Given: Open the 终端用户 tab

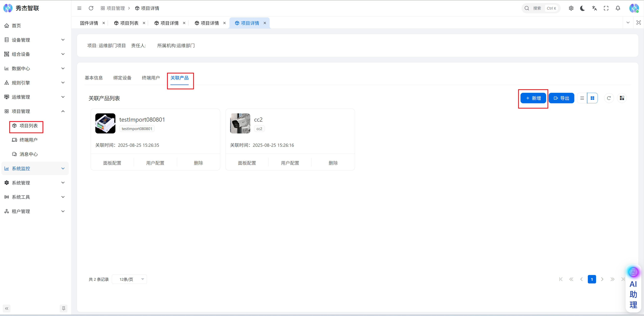Looking at the screenshot, I should (x=151, y=78).
